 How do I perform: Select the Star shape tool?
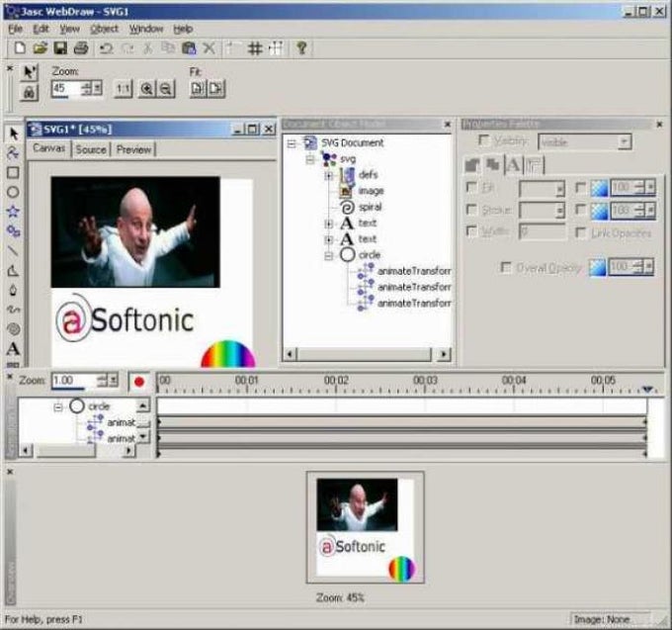[13, 211]
